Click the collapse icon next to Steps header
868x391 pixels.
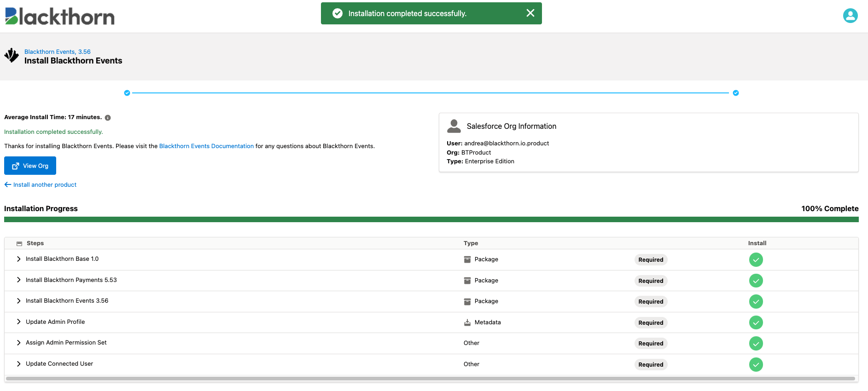[x=19, y=243]
